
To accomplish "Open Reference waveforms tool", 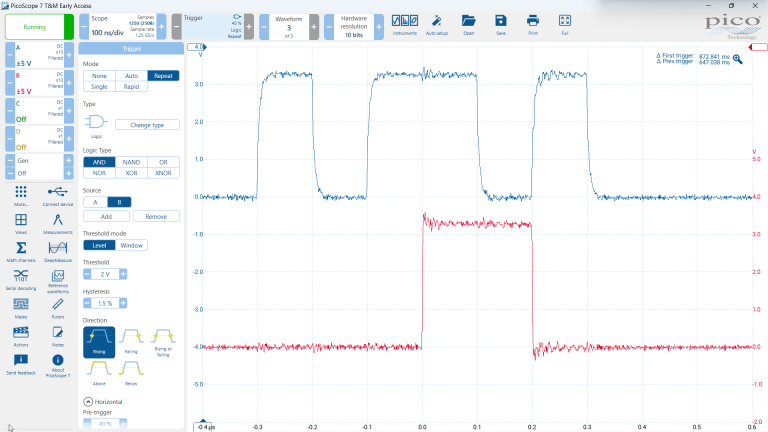I will pos(58,281).
